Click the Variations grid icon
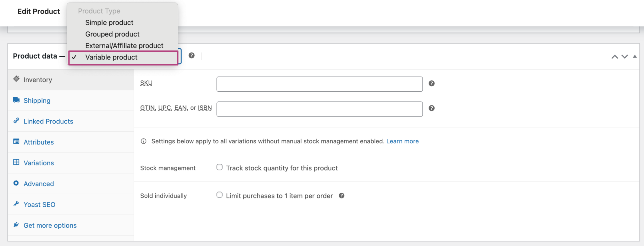Image resolution: width=644 pixels, height=246 pixels. pos(16,162)
